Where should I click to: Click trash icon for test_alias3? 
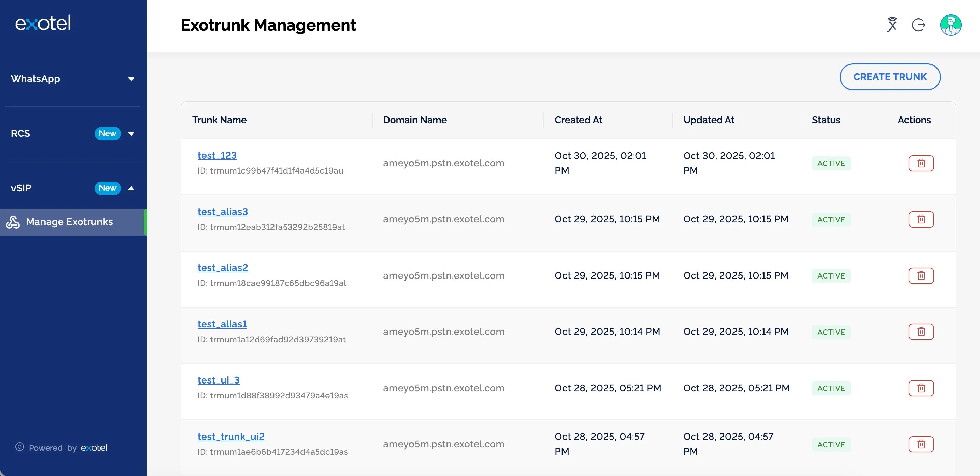921,219
